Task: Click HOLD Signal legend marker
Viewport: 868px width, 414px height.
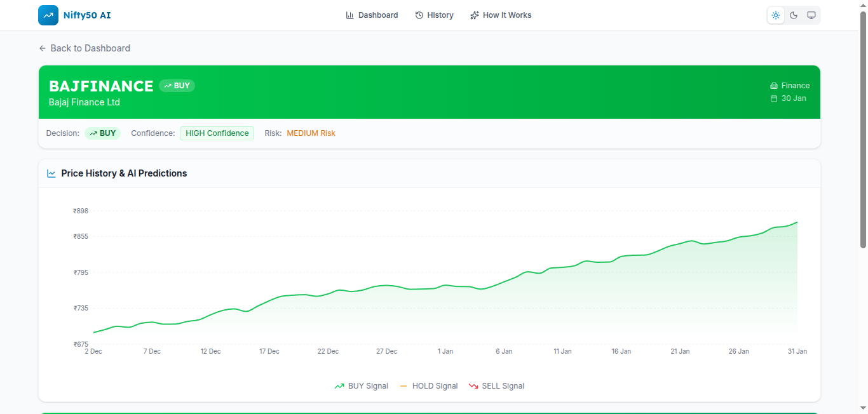Action: point(403,386)
